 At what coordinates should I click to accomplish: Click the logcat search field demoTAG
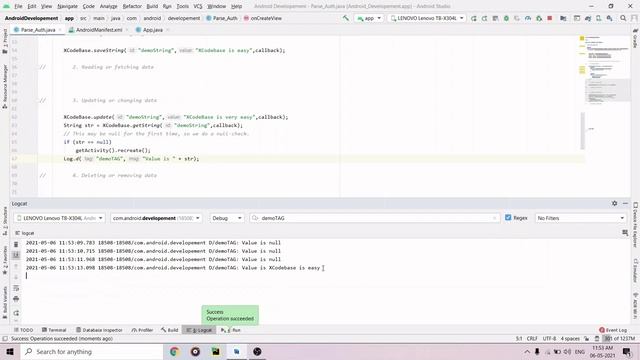tap(374, 218)
